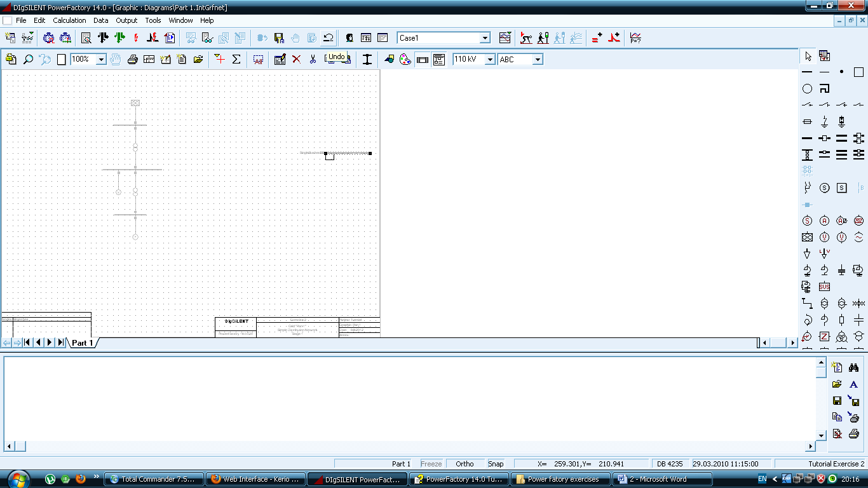
Task: Click the Calculate Short-Circuit lightning icon
Action: 136,38
